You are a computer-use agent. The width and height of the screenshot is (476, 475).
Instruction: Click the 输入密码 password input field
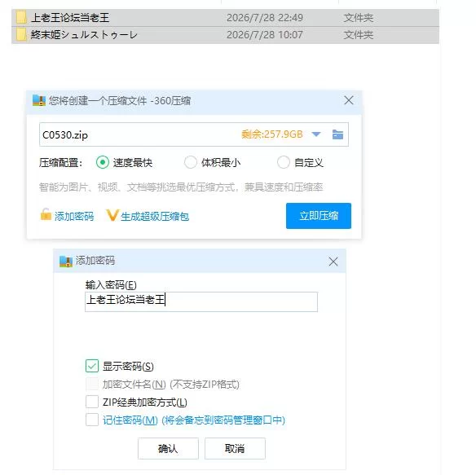[201, 301]
